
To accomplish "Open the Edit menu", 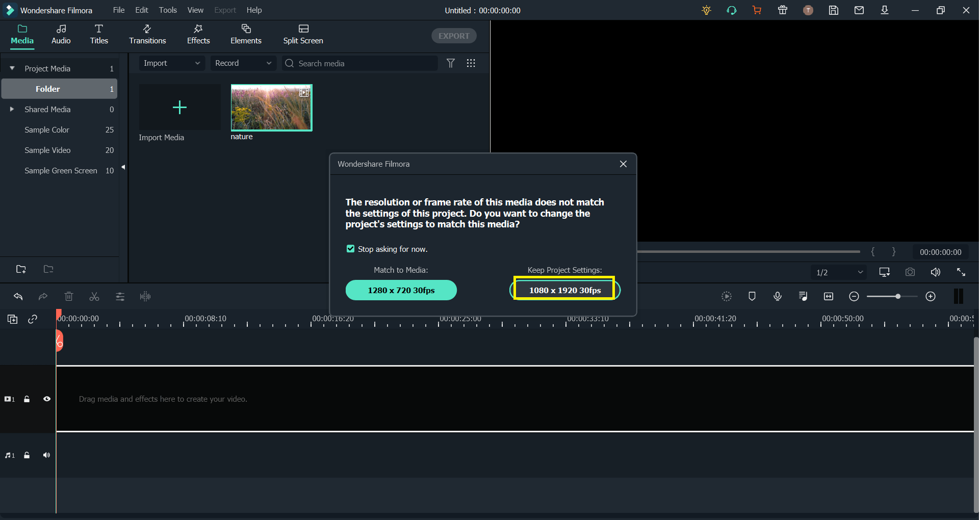I will coord(142,10).
